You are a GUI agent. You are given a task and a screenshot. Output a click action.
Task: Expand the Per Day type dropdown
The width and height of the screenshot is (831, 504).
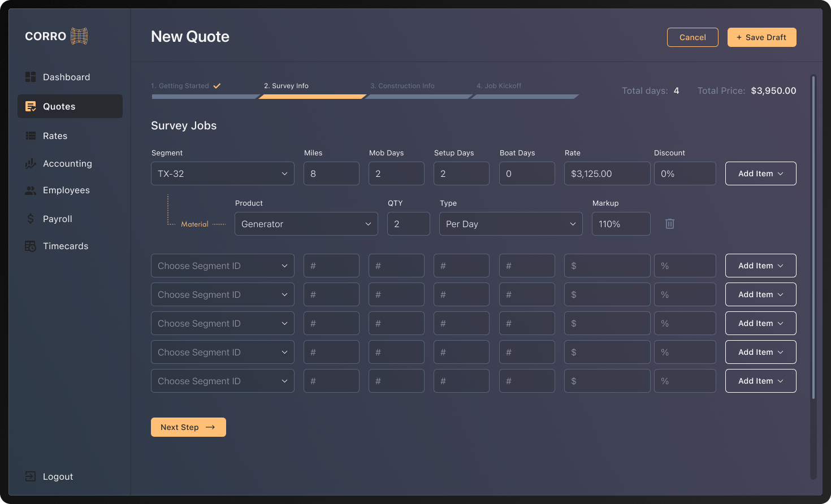[511, 224]
